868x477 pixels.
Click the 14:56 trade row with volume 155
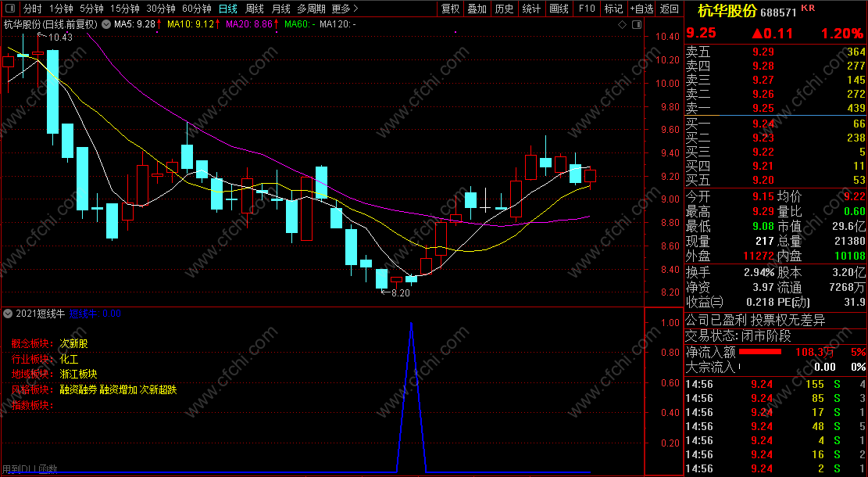pos(776,384)
